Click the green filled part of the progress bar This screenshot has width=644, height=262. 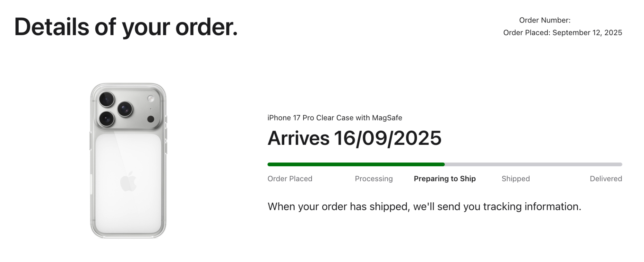pyautogui.click(x=356, y=164)
